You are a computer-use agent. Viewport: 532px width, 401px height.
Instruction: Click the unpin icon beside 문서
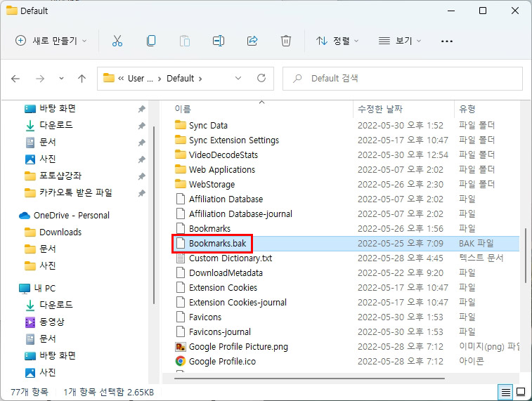pos(141,143)
